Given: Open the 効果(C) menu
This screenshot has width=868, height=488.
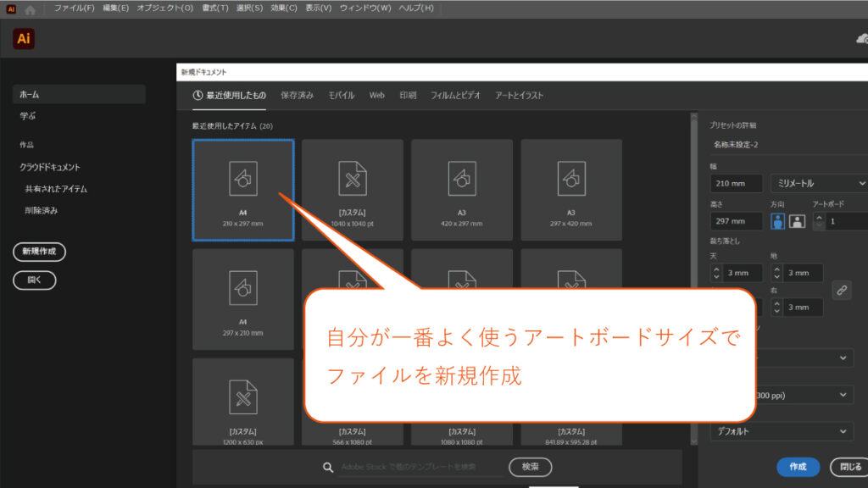Looking at the screenshot, I should [x=284, y=8].
